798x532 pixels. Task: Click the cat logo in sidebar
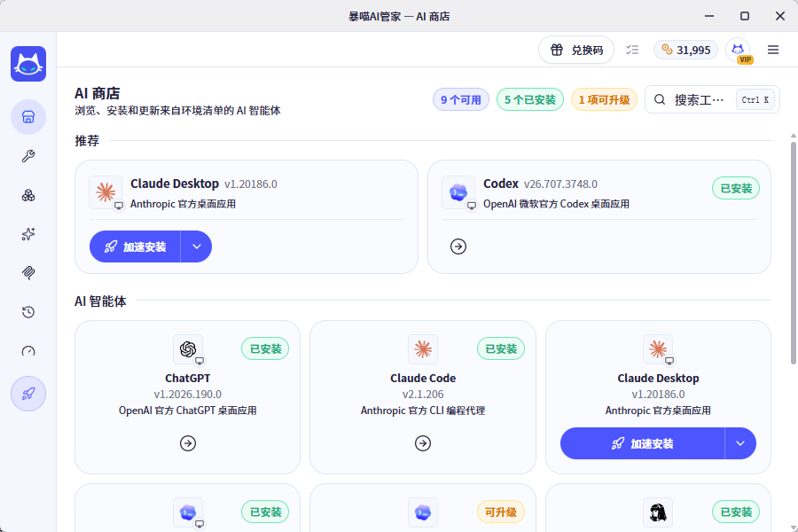tap(28, 64)
